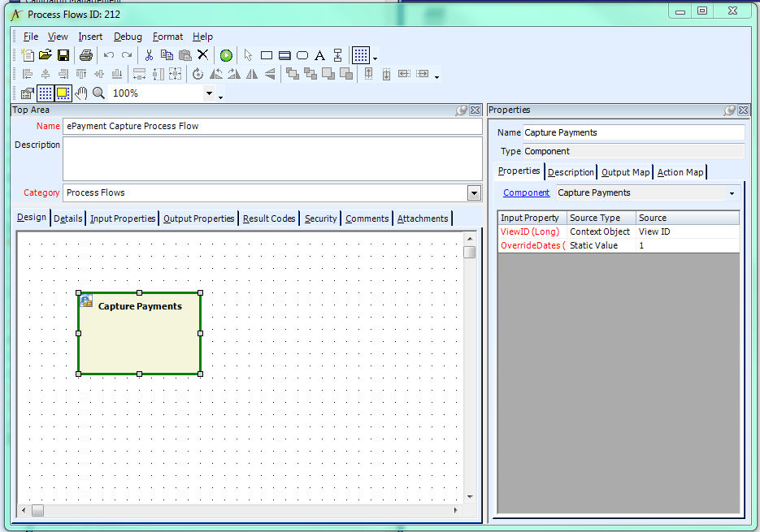Select the pointer selection arrow tool
This screenshot has width=760, height=532.
248,55
